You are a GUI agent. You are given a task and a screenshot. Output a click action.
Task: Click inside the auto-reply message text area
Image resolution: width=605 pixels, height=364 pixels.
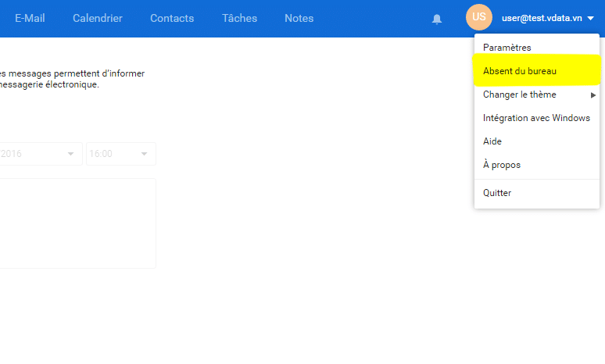pos(77,223)
